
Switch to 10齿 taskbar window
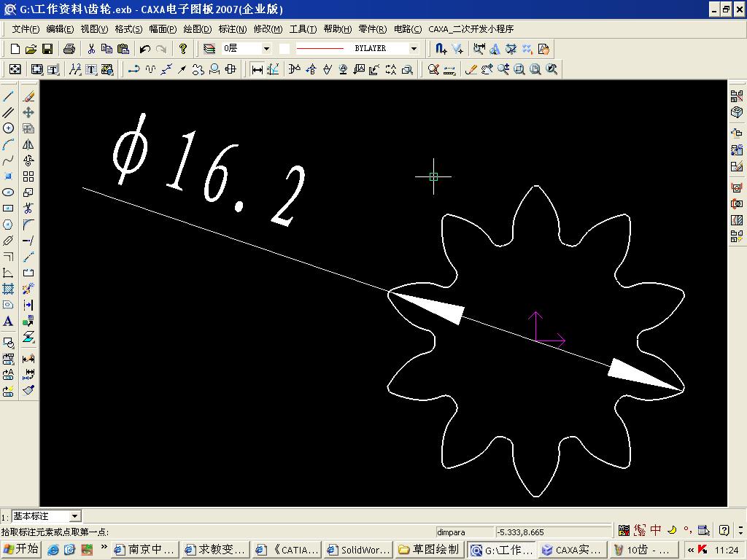643,550
